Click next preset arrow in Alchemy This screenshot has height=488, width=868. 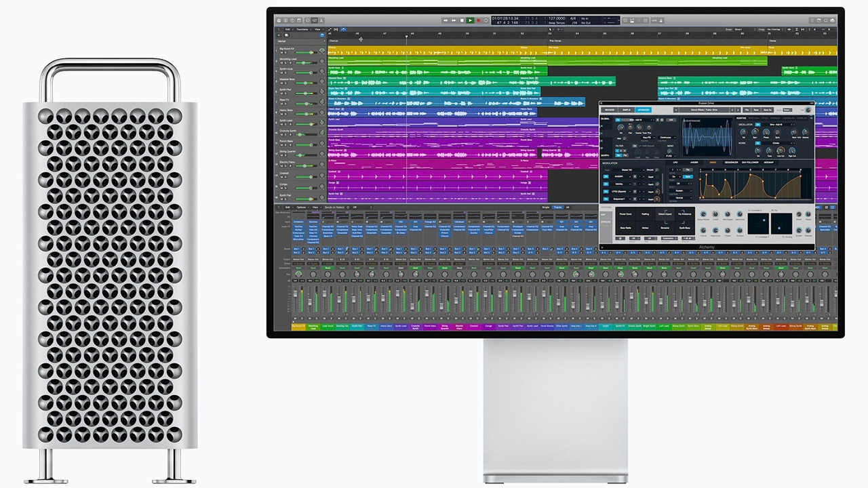click(738, 110)
